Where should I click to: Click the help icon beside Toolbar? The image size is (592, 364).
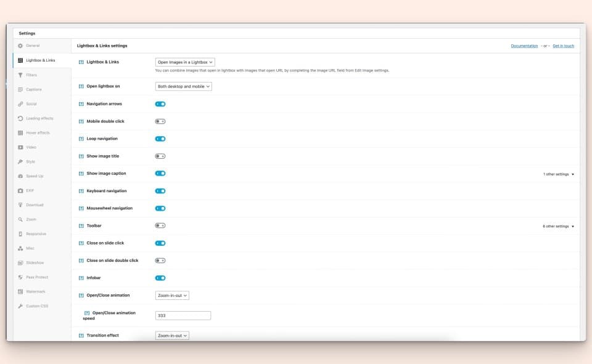81,226
